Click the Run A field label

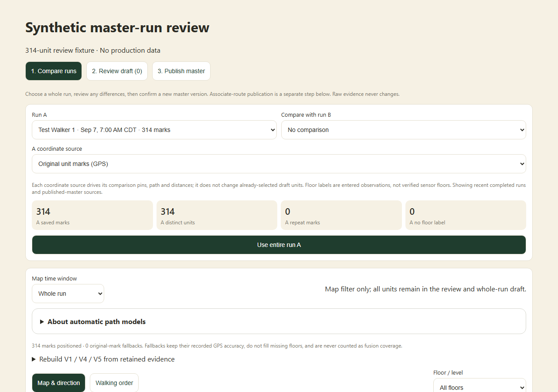(39, 115)
